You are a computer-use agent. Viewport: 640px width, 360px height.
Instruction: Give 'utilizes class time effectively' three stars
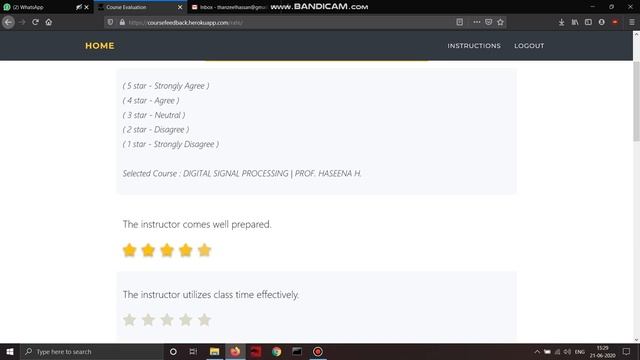pyautogui.click(x=167, y=320)
